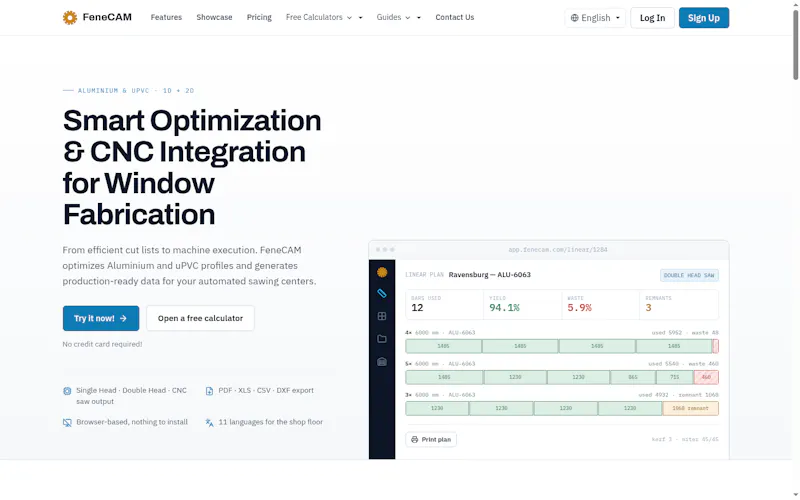Select the grid icon in preview sidebar

(x=382, y=316)
